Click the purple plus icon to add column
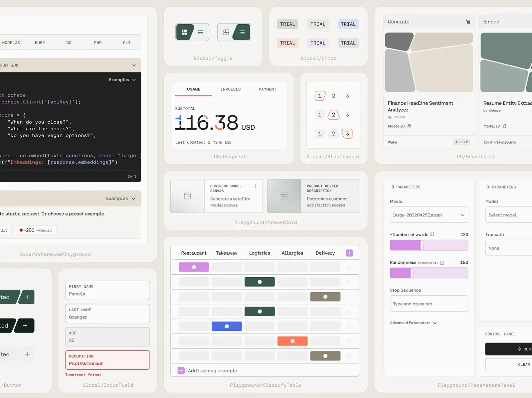The image size is (532, 398). pyautogui.click(x=349, y=253)
